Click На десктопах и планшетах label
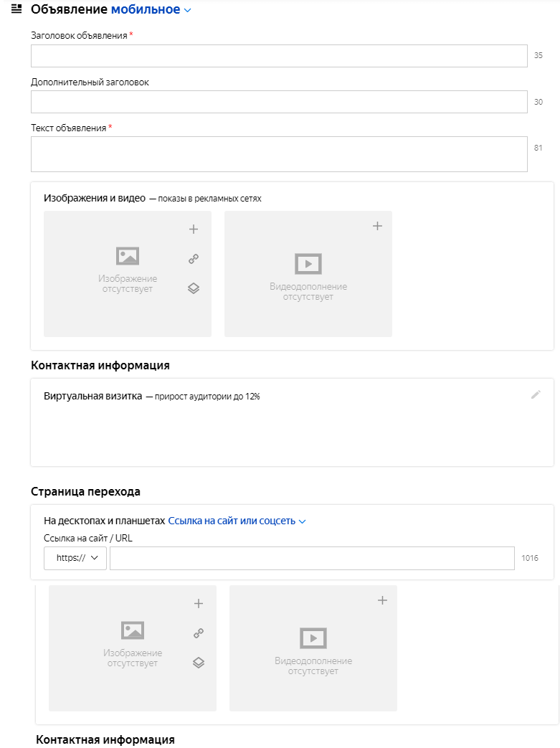 [x=105, y=521]
